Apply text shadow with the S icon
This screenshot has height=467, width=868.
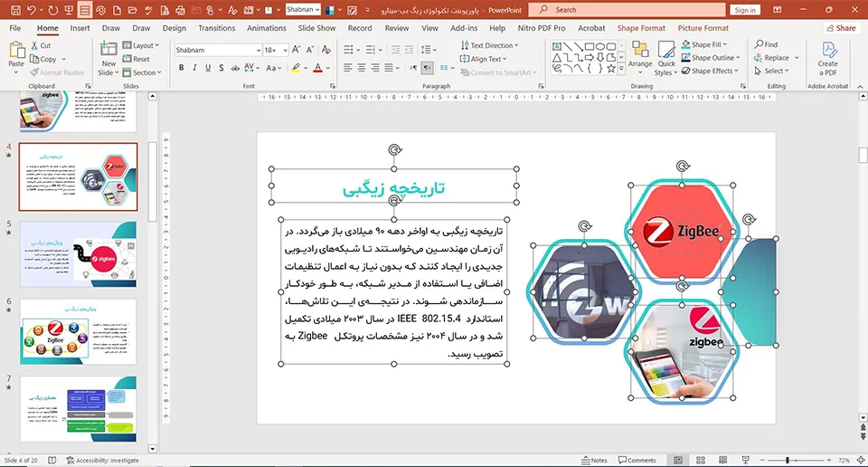click(x=222, y=68)
